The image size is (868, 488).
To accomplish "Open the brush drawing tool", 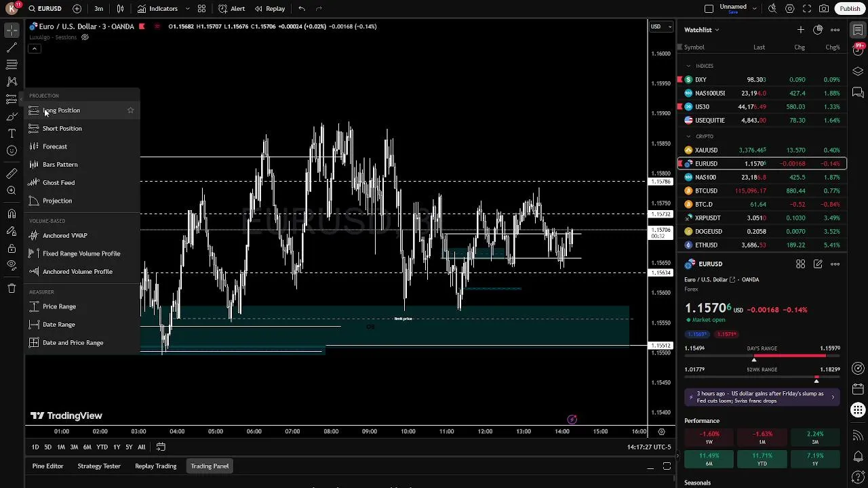I will click(x=12, y=117).
